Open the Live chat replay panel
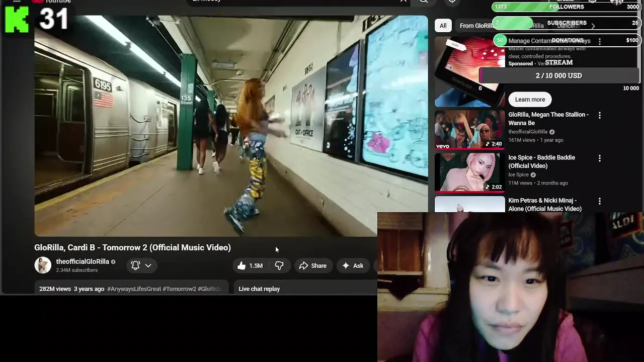 [259, 289]
